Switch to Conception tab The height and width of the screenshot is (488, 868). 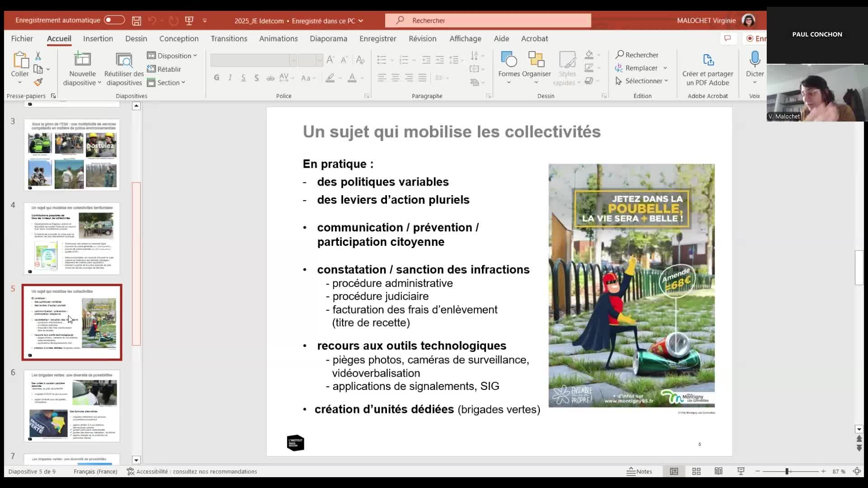pyautogui.click(x=179, y=38)
